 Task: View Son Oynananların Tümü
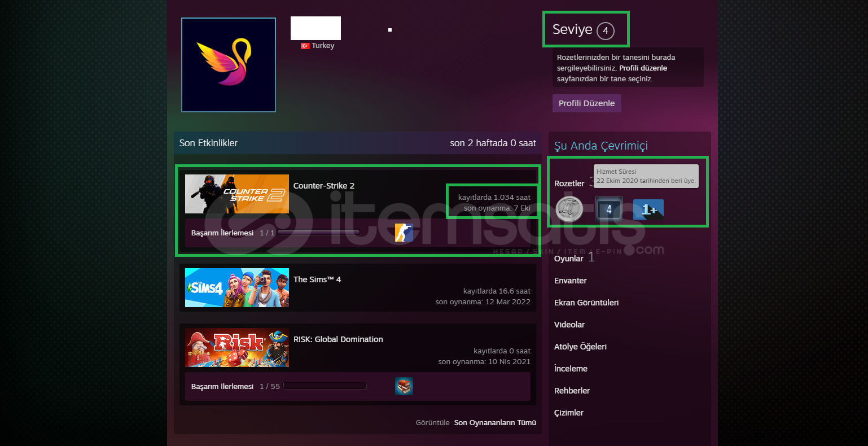495,422
